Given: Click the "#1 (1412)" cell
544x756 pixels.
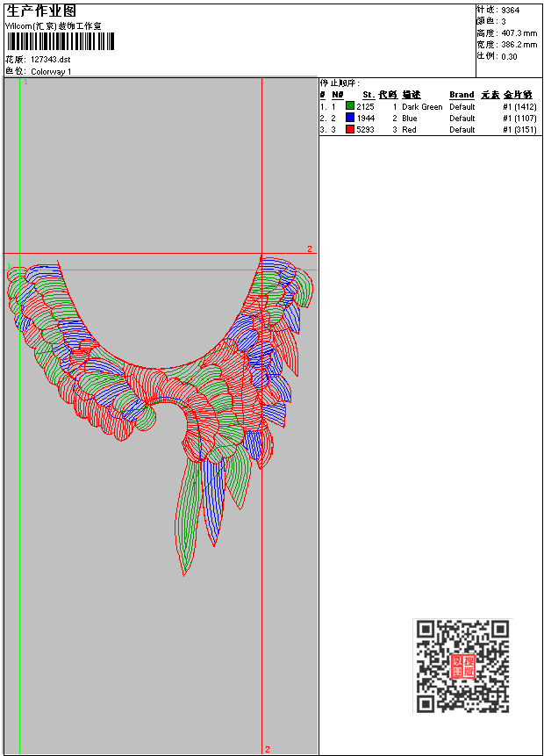Looking at the screenshot, I should point(519,106).
